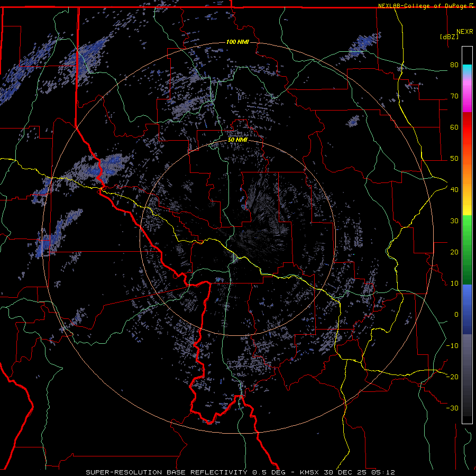Click the 50 NMI range ring label
476x476 pixels.
237,140
